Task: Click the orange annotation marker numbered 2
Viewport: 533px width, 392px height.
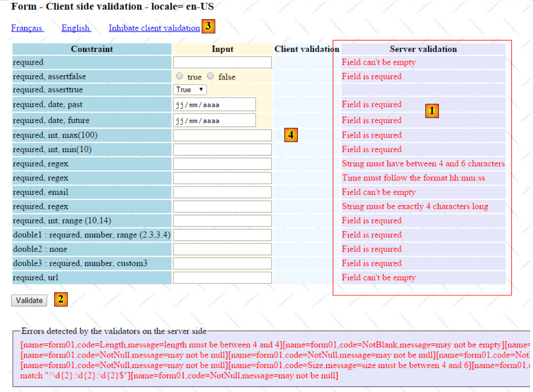Action: click(x=61, y=299)
